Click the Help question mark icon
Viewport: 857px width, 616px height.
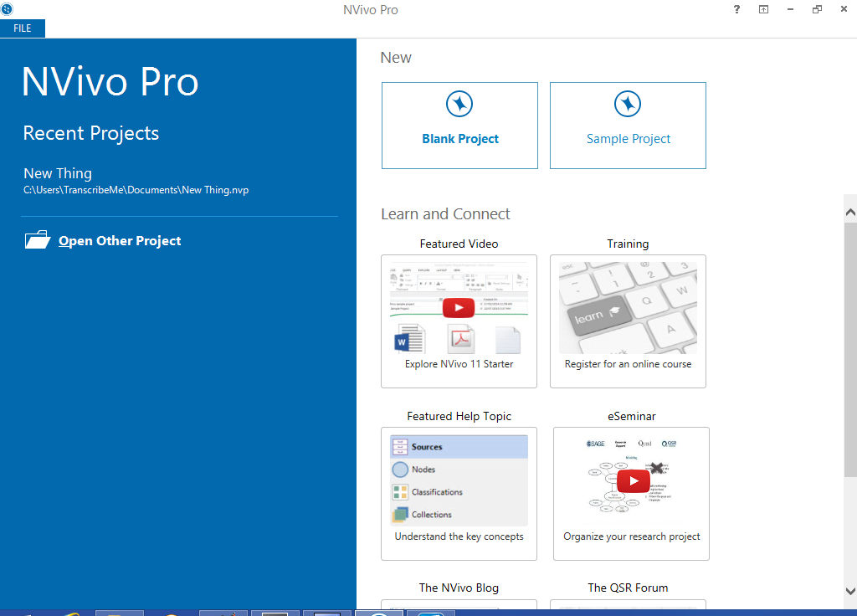click(736, 10)
